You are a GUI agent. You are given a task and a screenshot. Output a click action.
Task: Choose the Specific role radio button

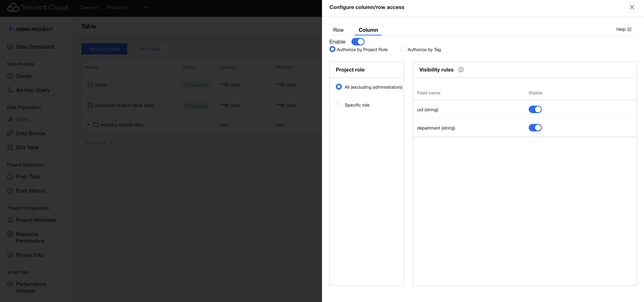tap(338, 105)
